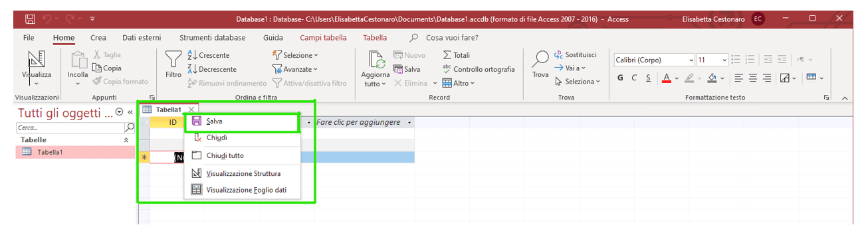Click the Trova magnifier icon
This screenshot has height=243, width=868.
pos(541,60)
